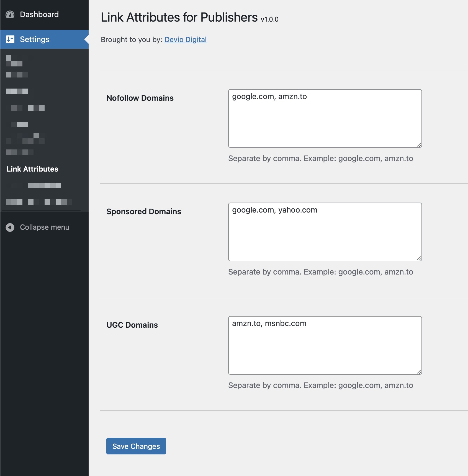Click into the Nofollow Domains textarea
468x476 pixels.
325,118
